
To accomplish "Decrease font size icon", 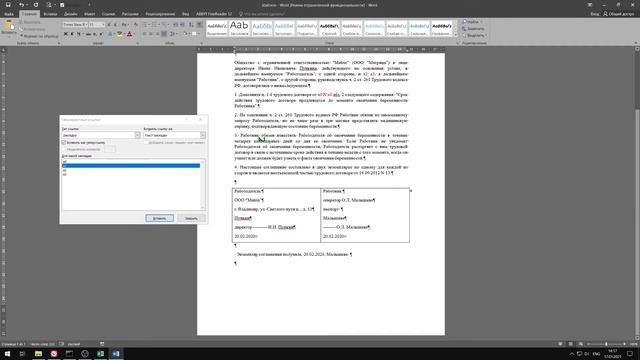I will [115, 25].
